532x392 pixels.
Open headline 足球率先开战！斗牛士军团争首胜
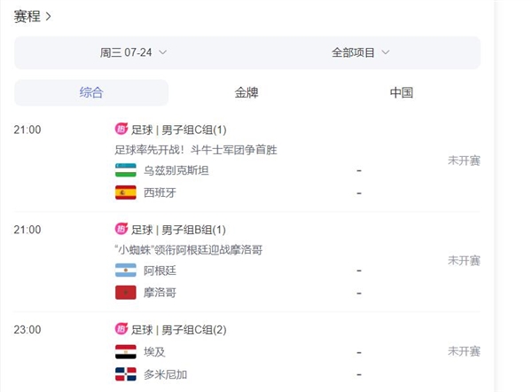pos(196,150)
